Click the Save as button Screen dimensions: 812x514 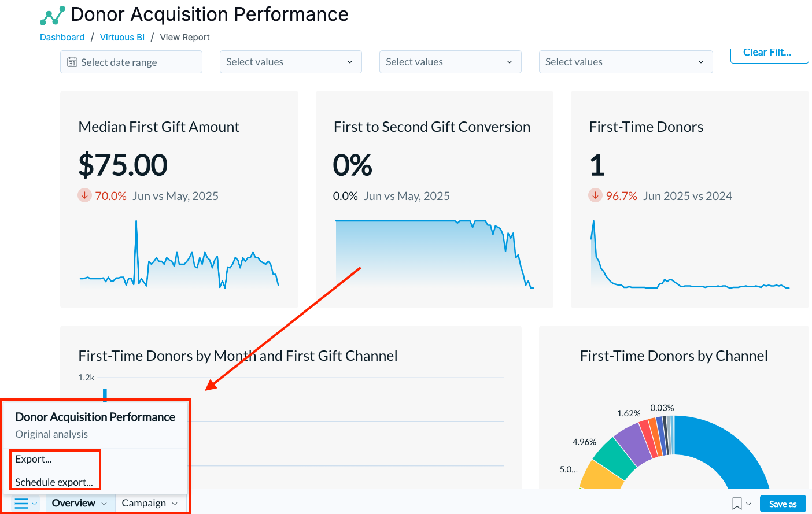(783, 504)
